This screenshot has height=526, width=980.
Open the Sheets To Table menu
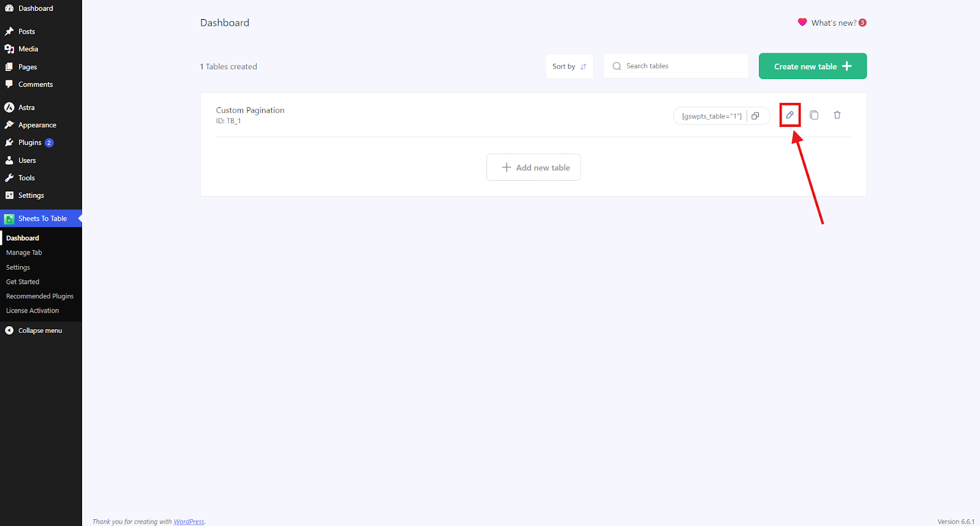(x=41, y=219)
